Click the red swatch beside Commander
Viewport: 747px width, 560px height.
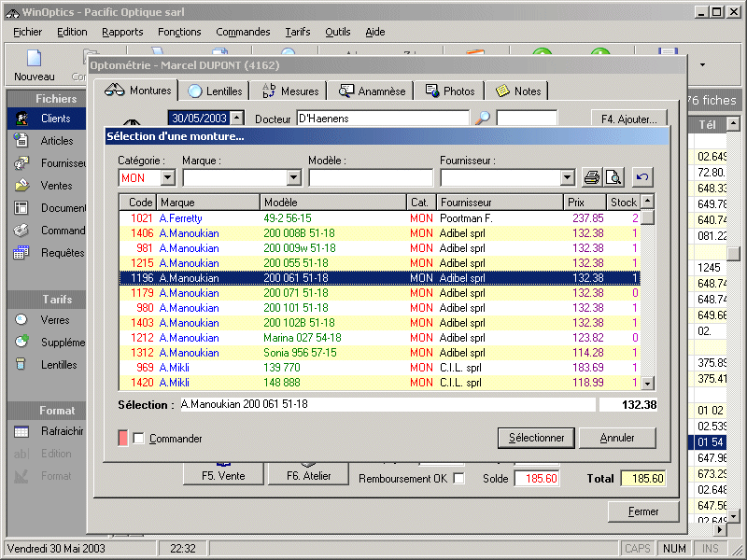pyautogui.click(x=123, y=439)
